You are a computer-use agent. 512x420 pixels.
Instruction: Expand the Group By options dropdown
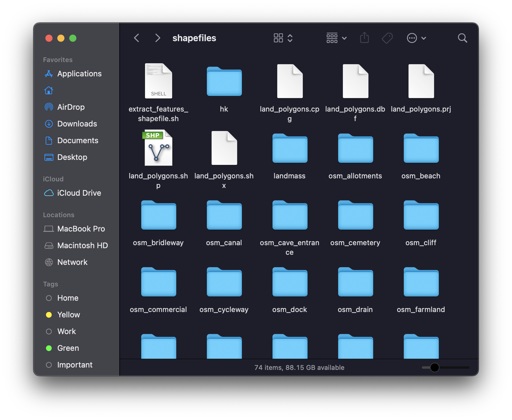(336, 38)
